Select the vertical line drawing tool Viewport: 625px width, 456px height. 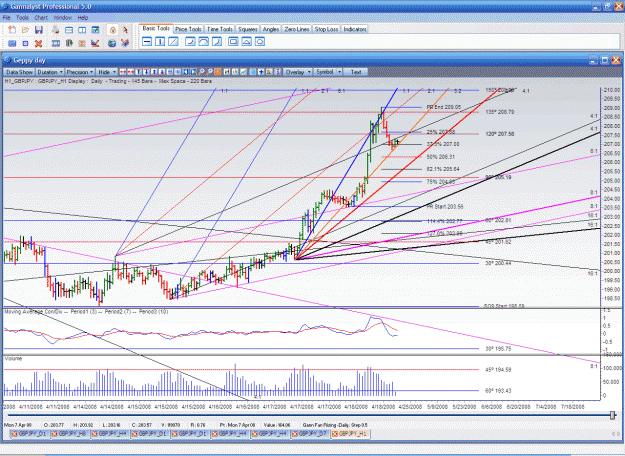160,41
